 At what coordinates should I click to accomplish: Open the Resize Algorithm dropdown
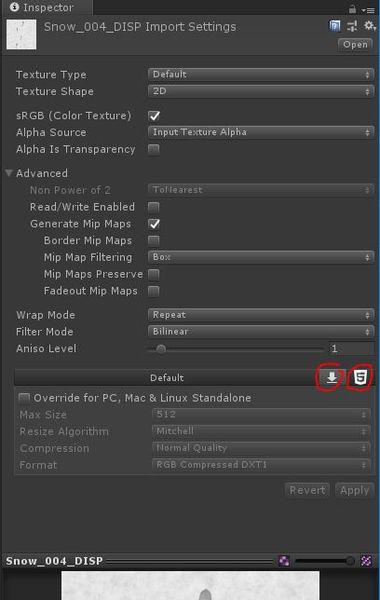click(x=261, y=431)
